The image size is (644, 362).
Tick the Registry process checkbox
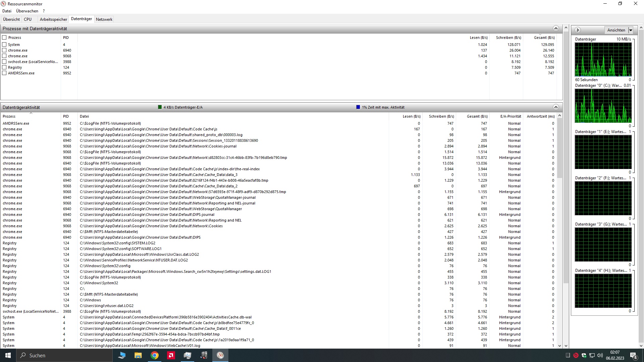[4, 67]
